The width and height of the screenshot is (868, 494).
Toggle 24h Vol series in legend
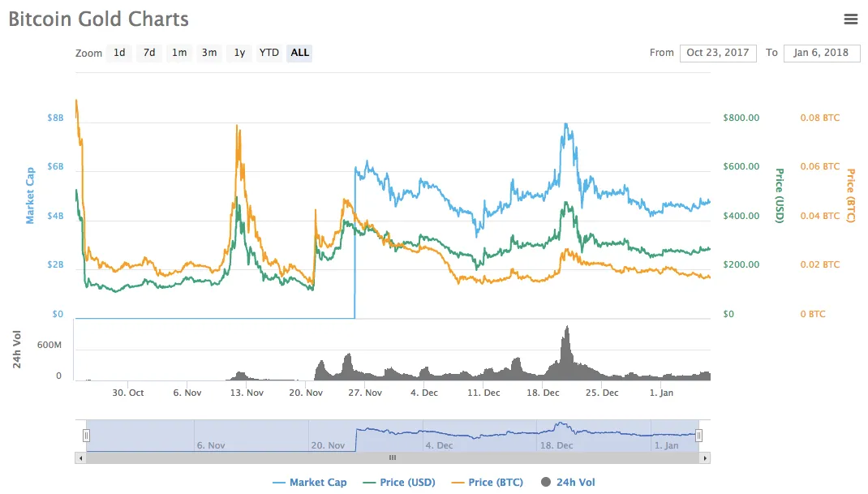coord(568,483)
